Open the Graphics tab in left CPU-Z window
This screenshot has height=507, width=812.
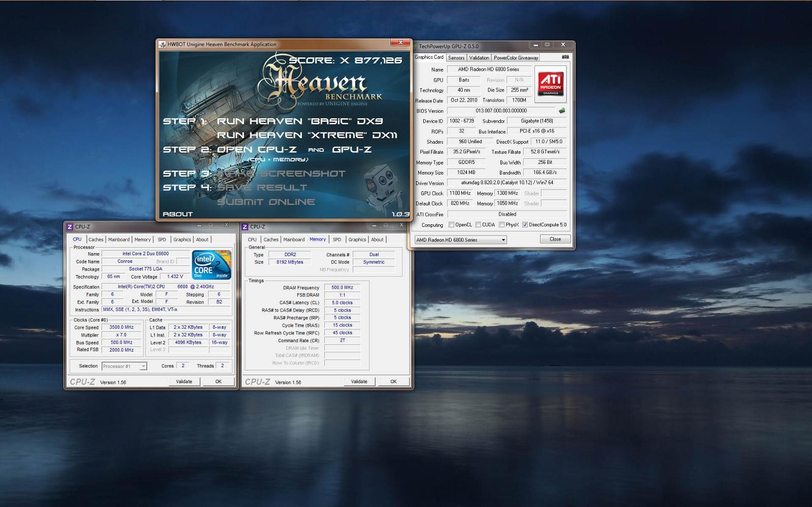tap(182, 240)
